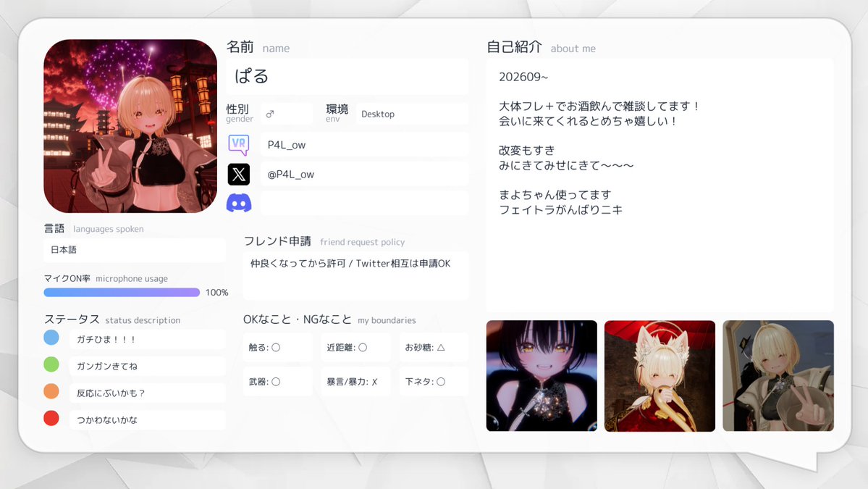This screenshot has width=868, height=489.
Task: Click the OKなこと・NGなこと boundaries heading
Action: [329, 319]
